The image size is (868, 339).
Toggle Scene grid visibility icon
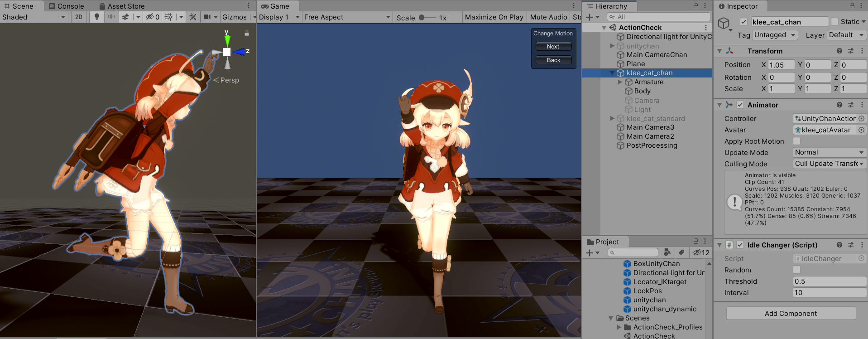[168, 17]
